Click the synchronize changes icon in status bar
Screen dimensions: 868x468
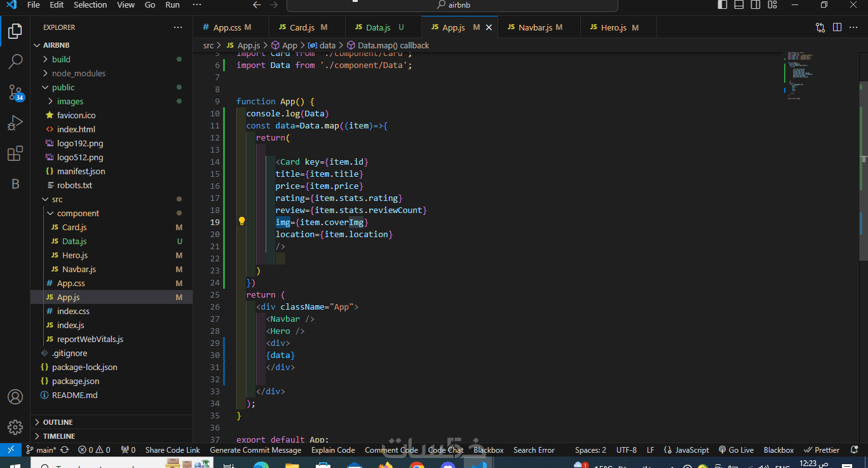64,450
